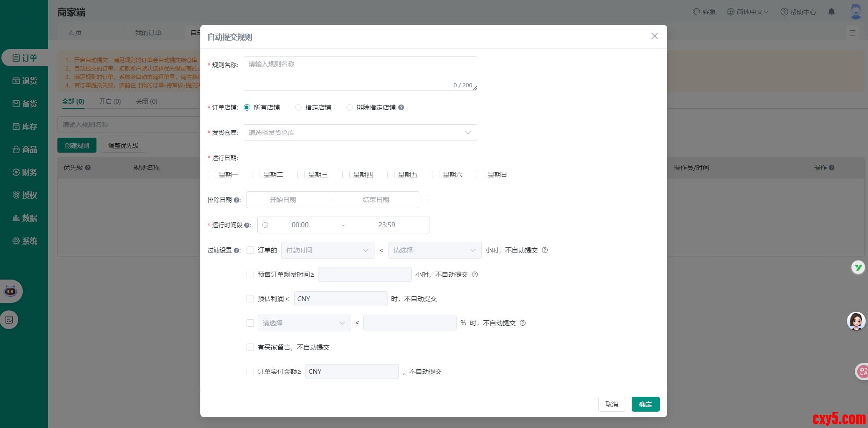Viewport: 868px width, 428px height.
Task: Click the plus icon to add exclusion date
Action: pyautogui.click(x=427, y=199)
